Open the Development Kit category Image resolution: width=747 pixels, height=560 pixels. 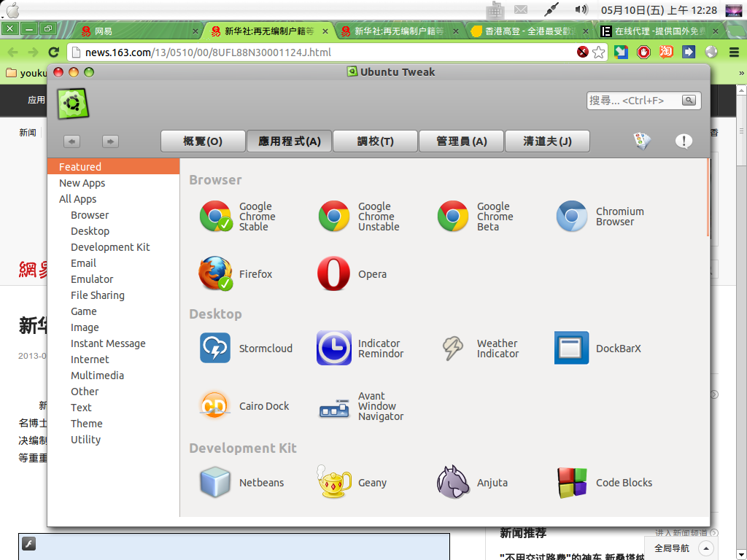[x=113, y=247]
